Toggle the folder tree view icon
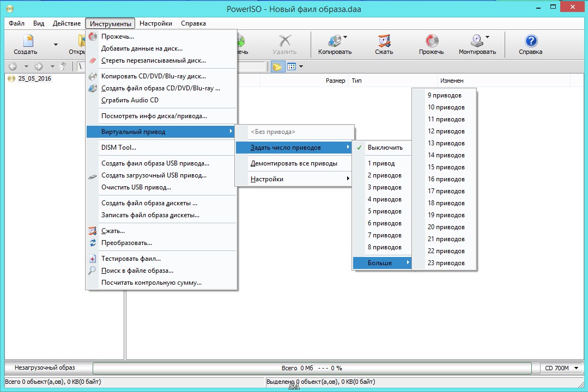 277,67
